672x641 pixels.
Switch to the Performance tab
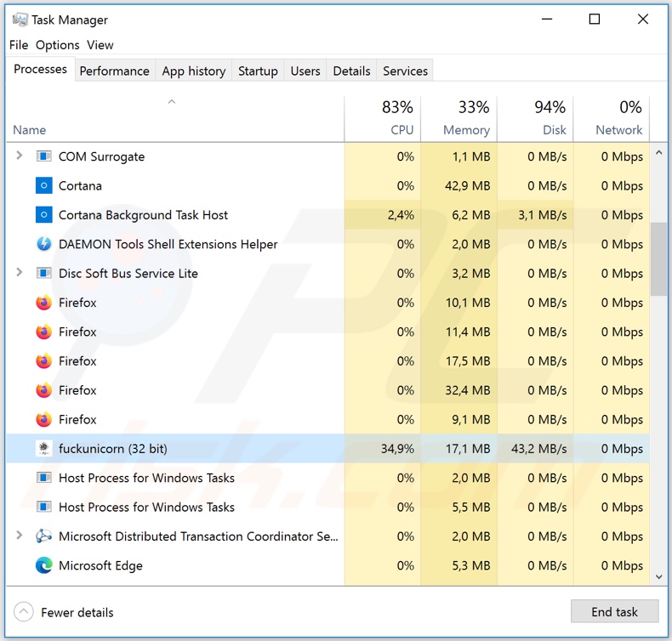(115, 71)
